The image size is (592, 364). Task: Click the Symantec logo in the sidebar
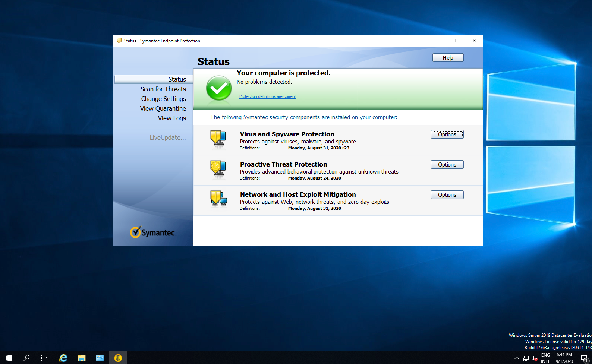point(153,232)
